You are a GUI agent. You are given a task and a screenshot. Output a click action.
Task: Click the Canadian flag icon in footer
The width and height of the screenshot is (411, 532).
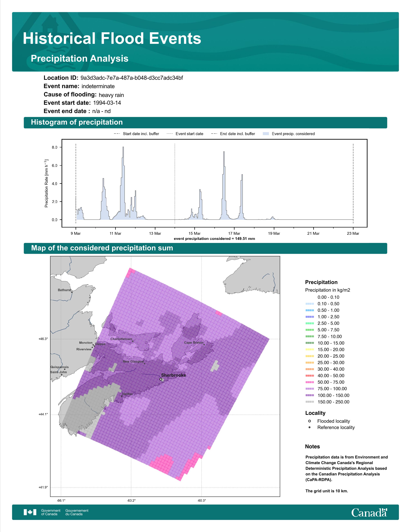30,512
